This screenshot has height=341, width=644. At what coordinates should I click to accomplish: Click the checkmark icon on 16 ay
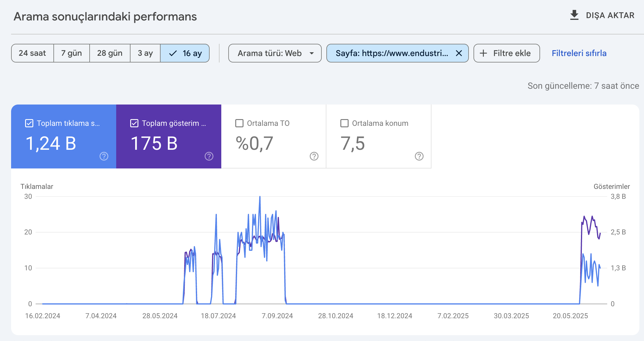173,53
